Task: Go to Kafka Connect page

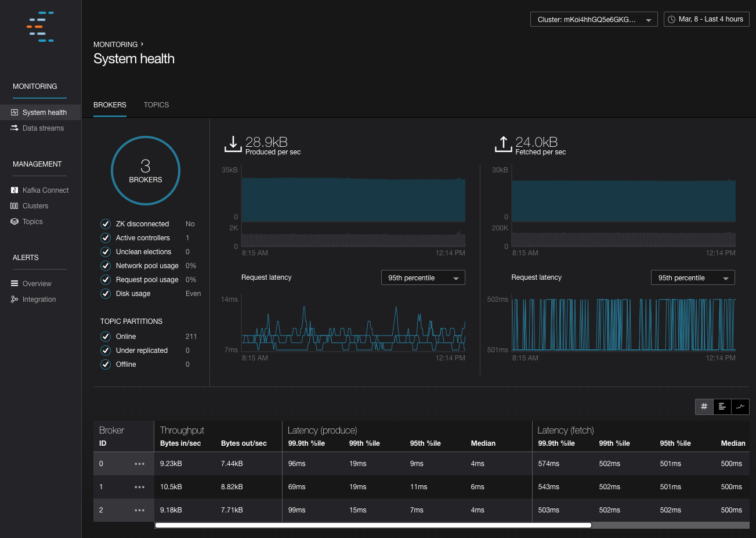Action: pyautogui.click(x=45, y=190)
